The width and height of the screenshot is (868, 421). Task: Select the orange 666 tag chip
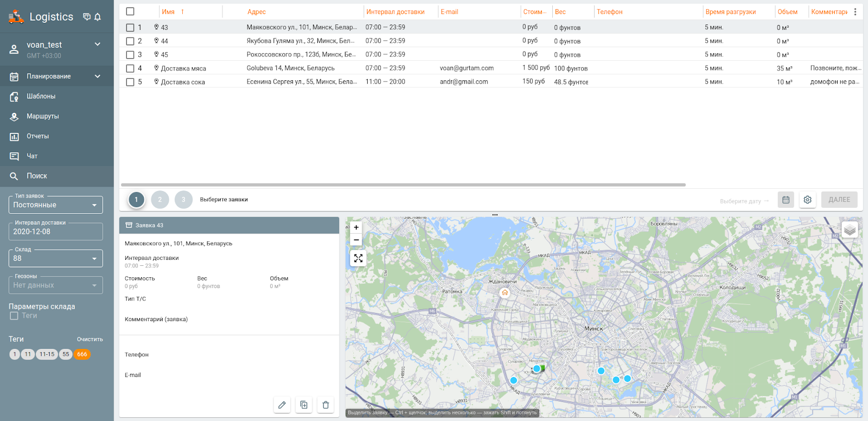tap(82, 354)
